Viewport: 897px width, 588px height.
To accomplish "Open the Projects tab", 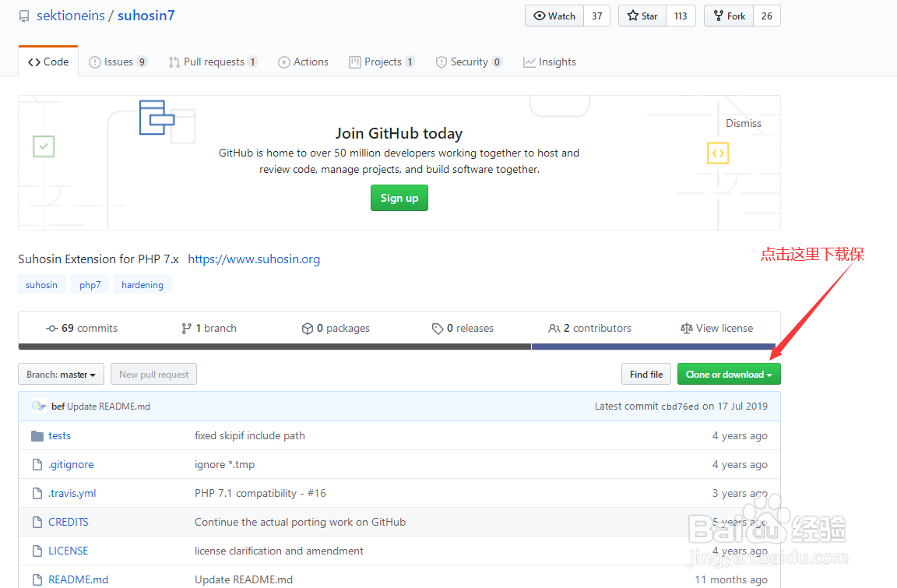I will point(382,62).
